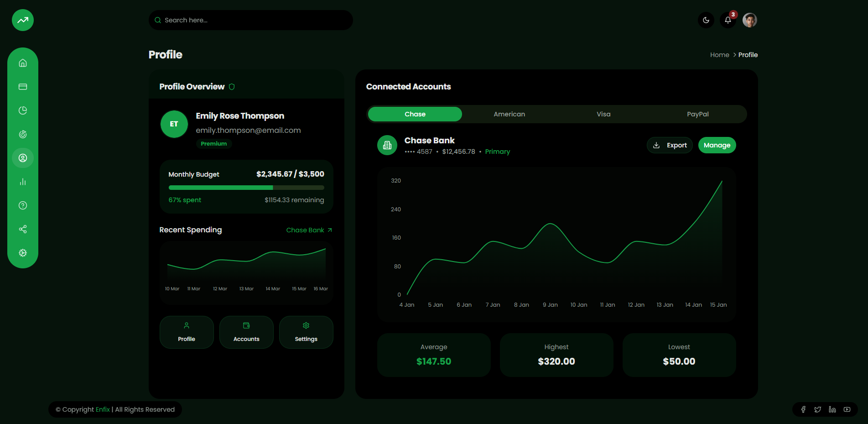This screenshot has width=868, height=424.
Task: Toggle dark mode with the moon icon
Action: point(706,20)
